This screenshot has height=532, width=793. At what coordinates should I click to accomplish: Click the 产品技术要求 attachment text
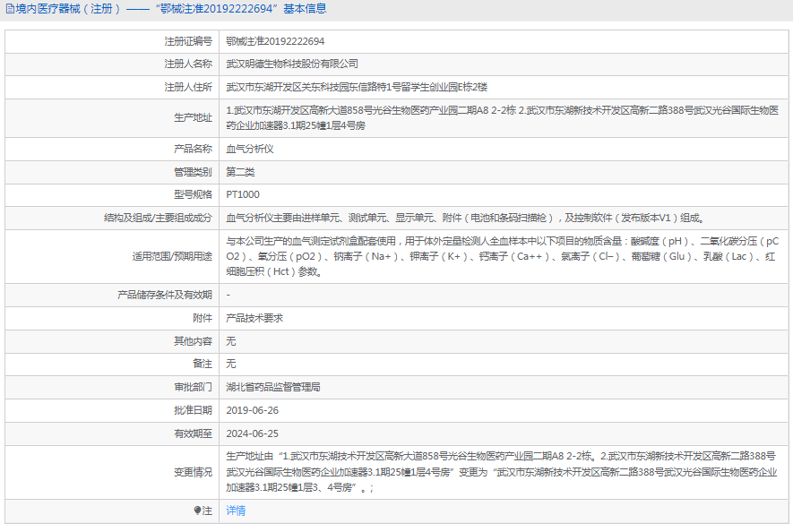coord(254,318)
